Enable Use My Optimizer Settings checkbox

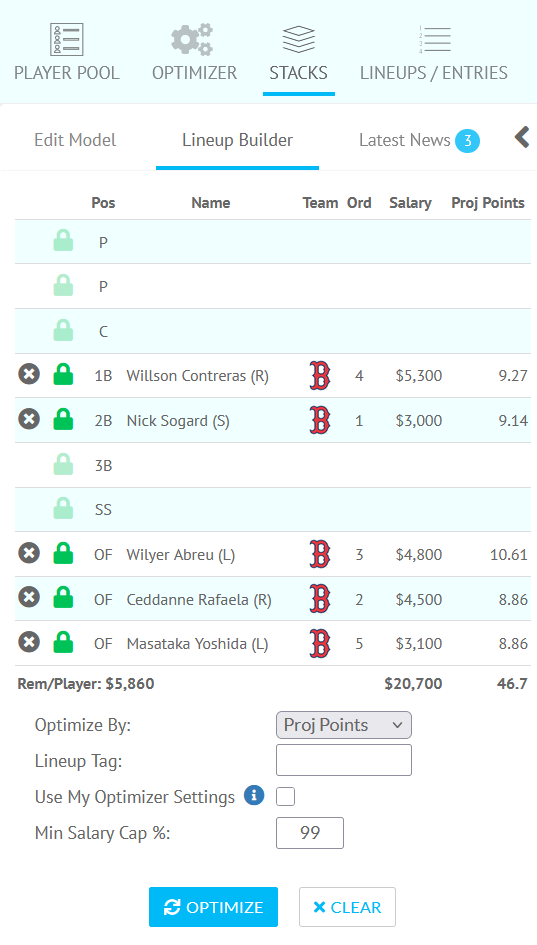click(x=286, y=797)
